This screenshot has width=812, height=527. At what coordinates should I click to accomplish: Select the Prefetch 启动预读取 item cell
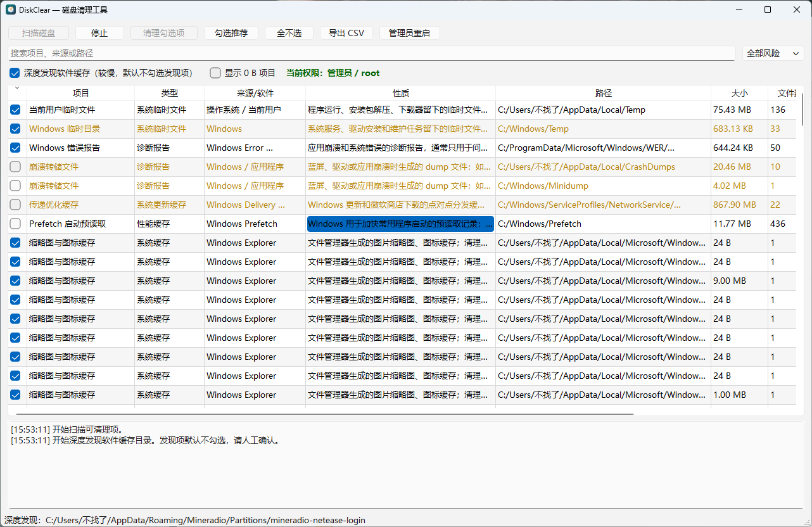81,224
